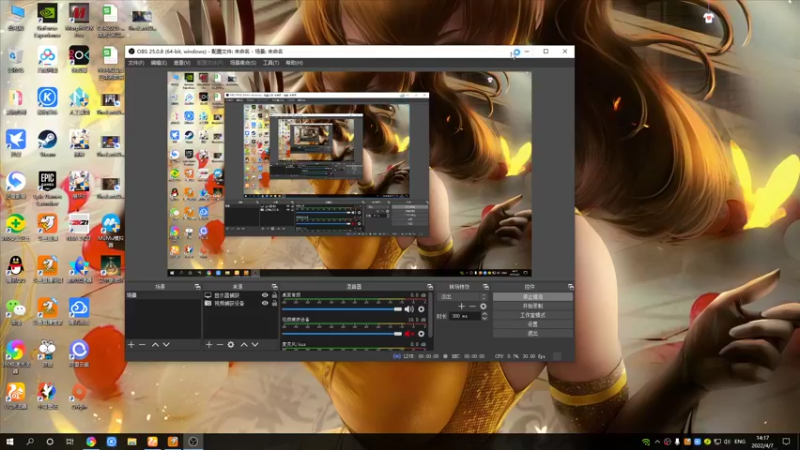Viewport: 800px width, 450px height.
Task: Open source properties gear in Sources panel
Action: (231, 345)
